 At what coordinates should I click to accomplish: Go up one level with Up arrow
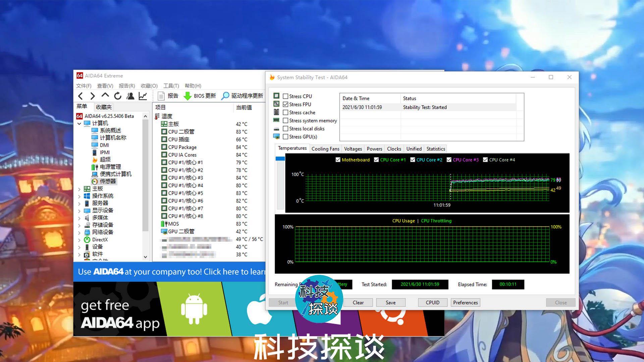click(x=105, y=96)
